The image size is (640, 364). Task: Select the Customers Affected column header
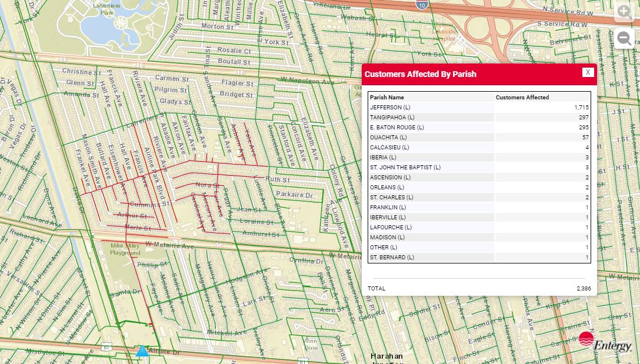pyautogui.click(x=522, y=97)
